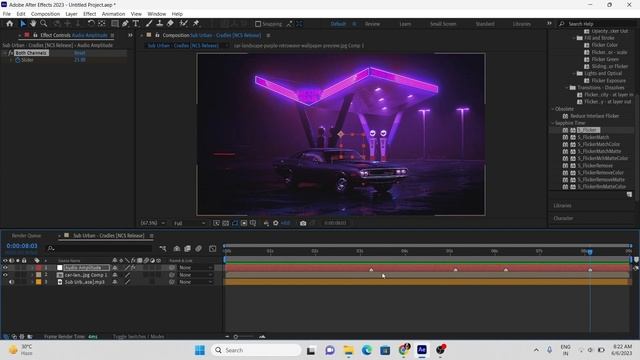
Task: Open the Animation menu
Action: tap(113, 14)
